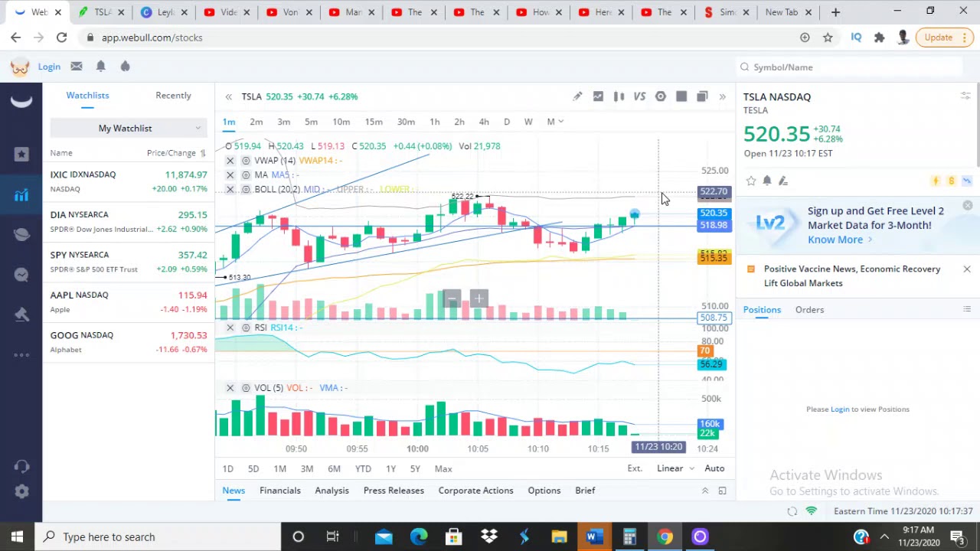Click Know More Level 2 link
Image resolution: width=980 pixels, height=551 pixels.
click(840, 240)
